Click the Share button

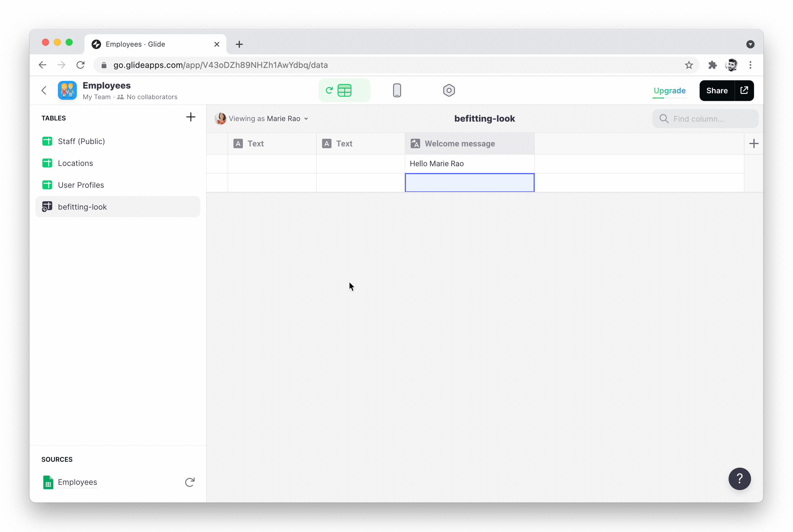click(716, 91)
